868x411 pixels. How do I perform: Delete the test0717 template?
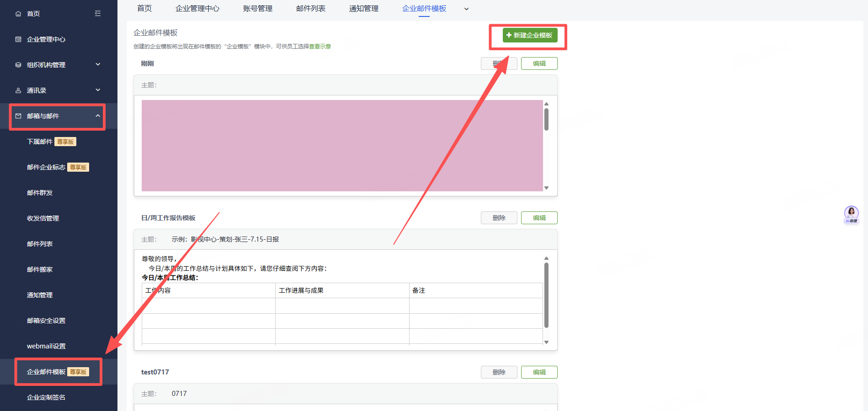499,372
